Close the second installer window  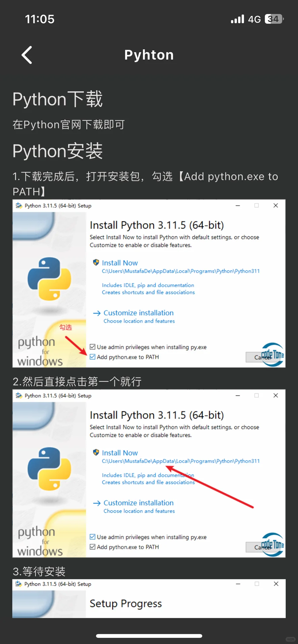[276, 395]
